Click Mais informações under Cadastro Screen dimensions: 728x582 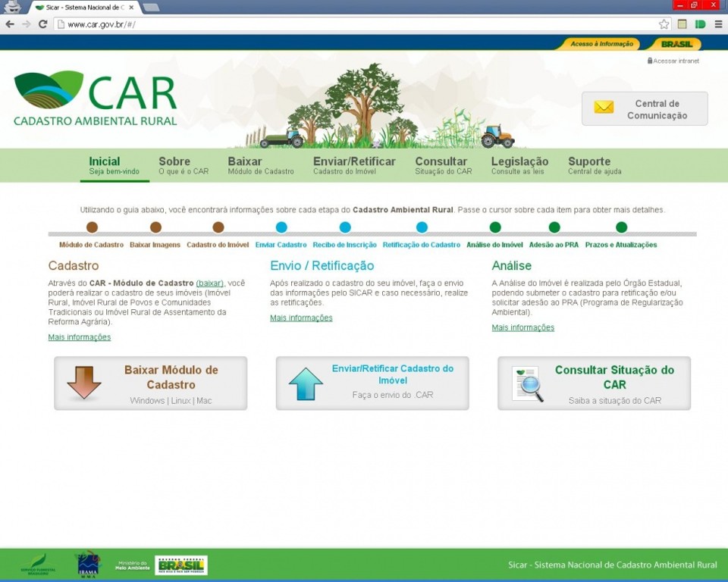coord(80,337)
